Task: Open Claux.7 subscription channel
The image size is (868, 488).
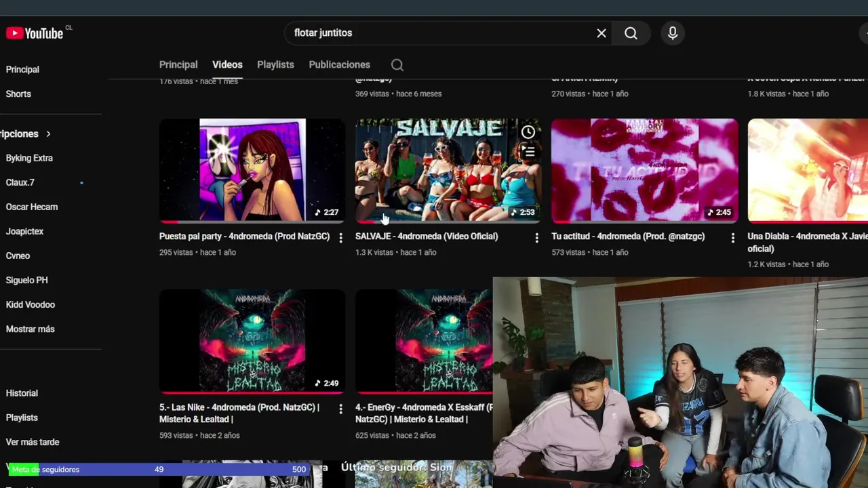Action: (20, 182)
